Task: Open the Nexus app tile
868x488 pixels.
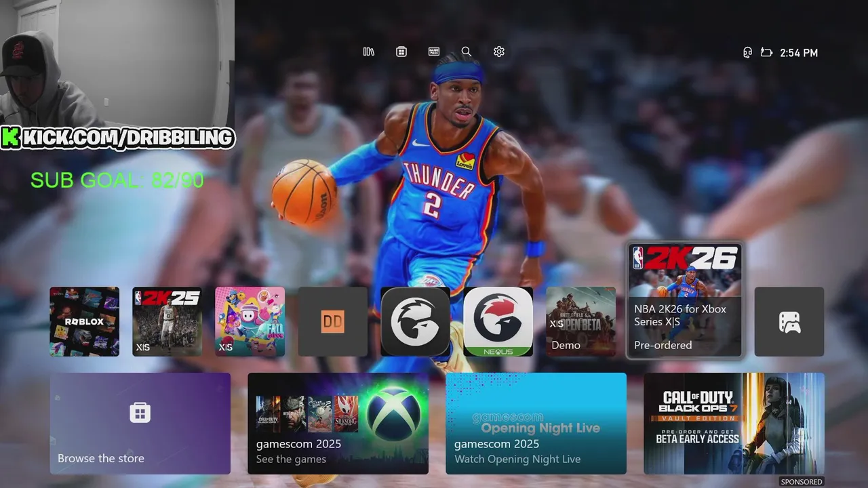Action: click(498, 321)
